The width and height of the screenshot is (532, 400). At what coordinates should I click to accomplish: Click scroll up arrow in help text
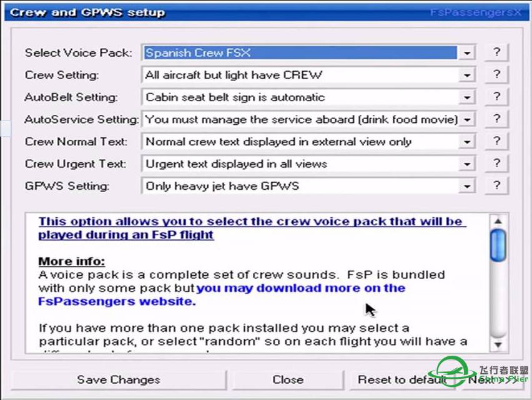pyautogui.click(x=498, y=221)
